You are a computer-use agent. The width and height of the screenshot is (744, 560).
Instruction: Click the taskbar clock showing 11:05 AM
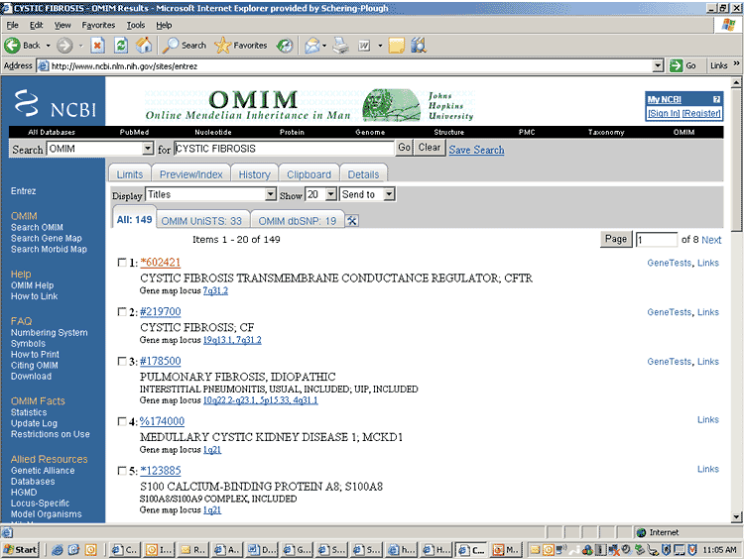point(719,550)
